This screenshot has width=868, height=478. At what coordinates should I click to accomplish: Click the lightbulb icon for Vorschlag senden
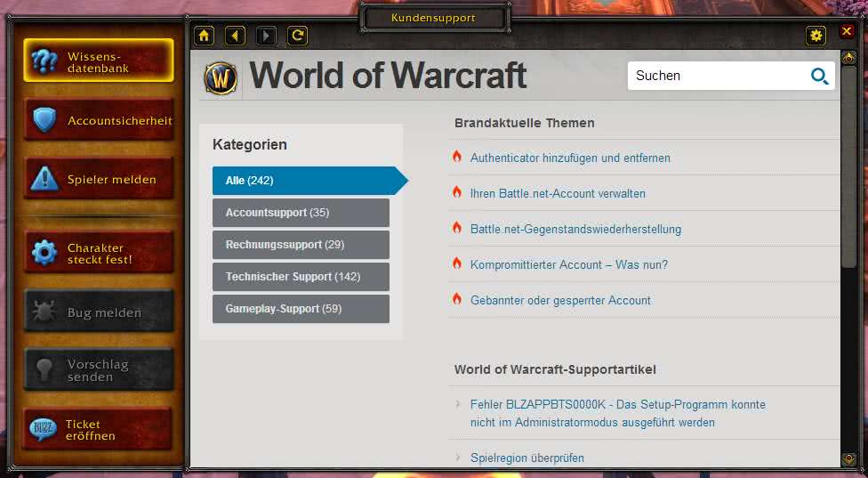click(x=44, y=369)
